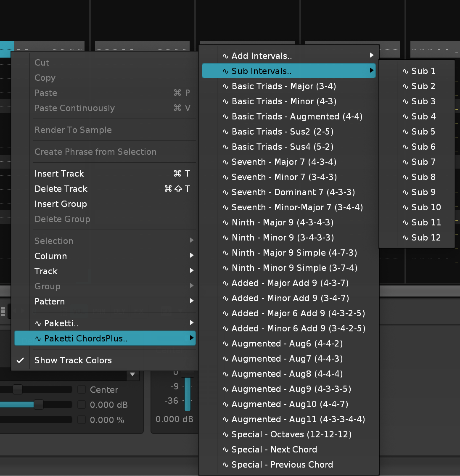460x476 pixels.
Task: Choose Insert Track from context menu
Action: click(x=59, y=174)
